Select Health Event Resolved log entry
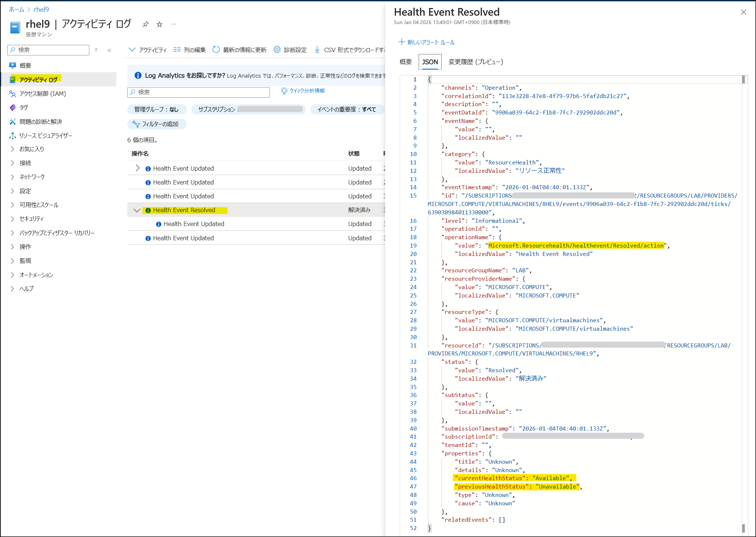Image resolution: width=756 pixels, height=537 pixels. (184, 210)
